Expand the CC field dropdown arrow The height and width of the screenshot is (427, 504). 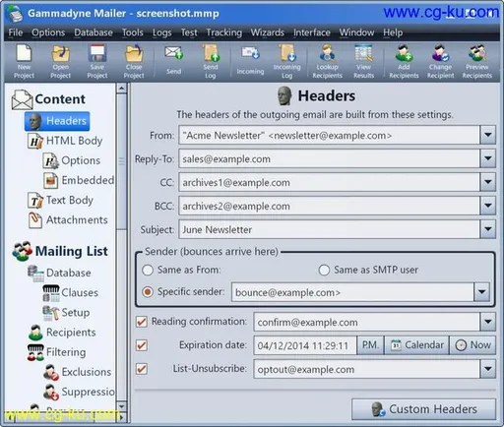[x=488, y=182]
